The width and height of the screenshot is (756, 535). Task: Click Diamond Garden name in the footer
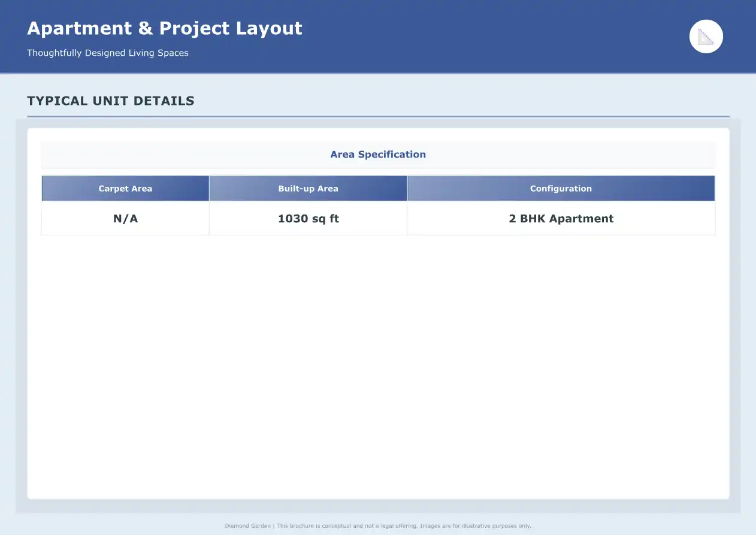click(x=247, y=526)
